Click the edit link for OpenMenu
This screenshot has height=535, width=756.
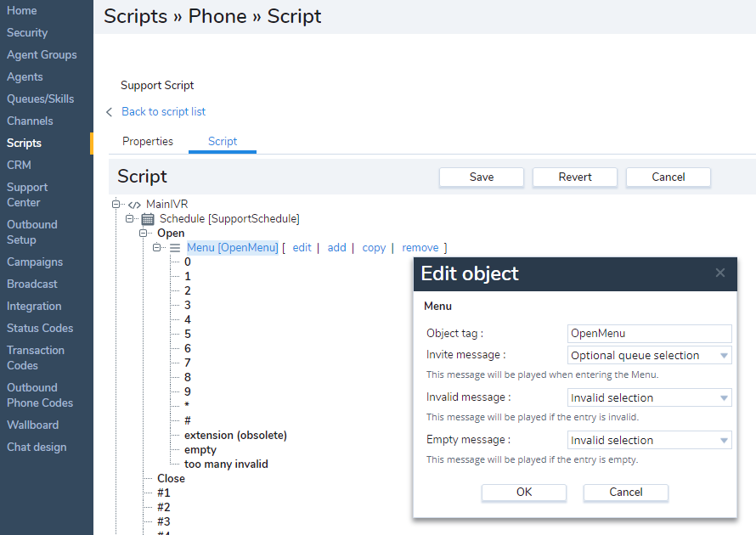point(302,248)
